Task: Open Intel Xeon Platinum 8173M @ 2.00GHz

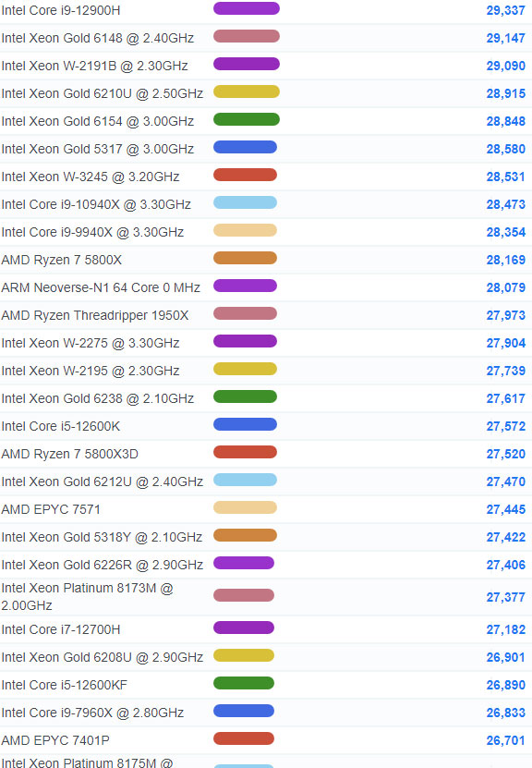Action: point(87,597)
